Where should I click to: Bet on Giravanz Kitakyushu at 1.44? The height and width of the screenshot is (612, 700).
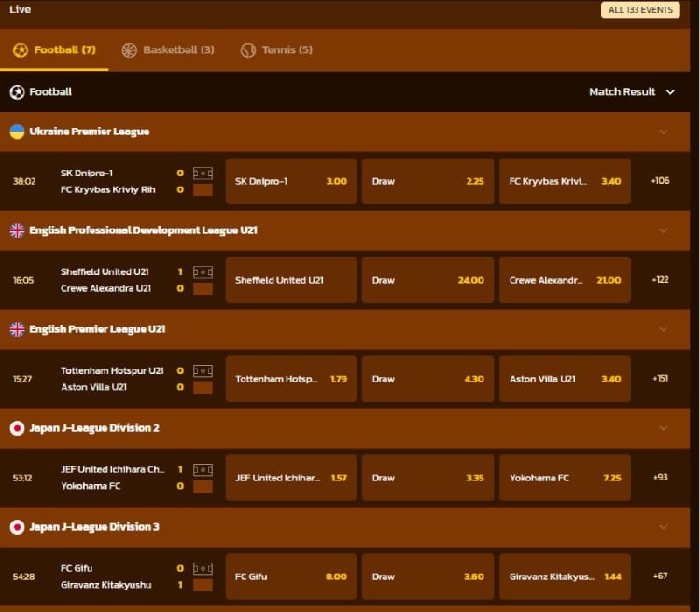tap(565, 577)
